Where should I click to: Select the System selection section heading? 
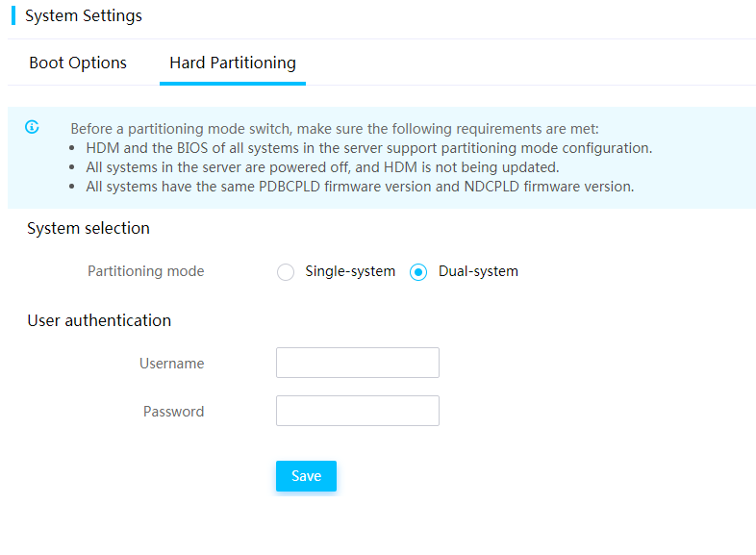[x=88, y=228]
